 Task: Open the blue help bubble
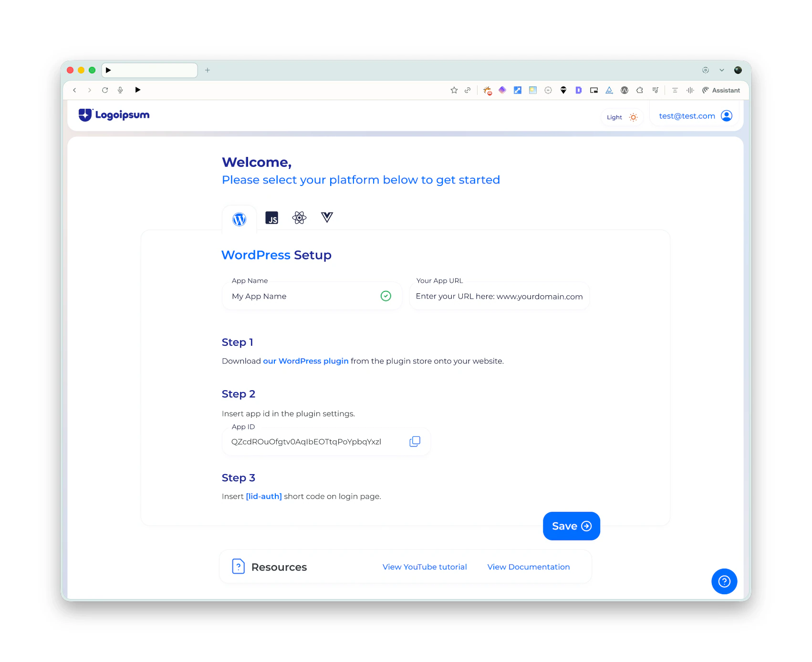(x=724, y=581)
